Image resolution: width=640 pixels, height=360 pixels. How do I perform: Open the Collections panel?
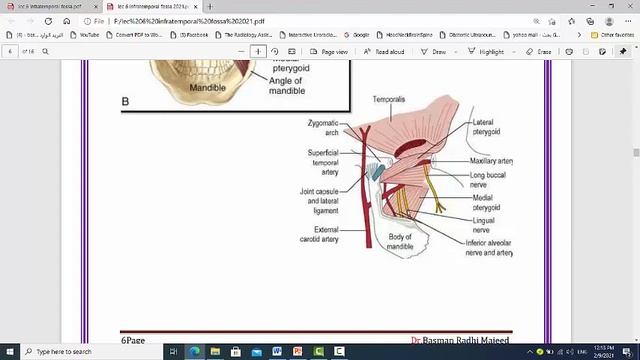[590, 21]
